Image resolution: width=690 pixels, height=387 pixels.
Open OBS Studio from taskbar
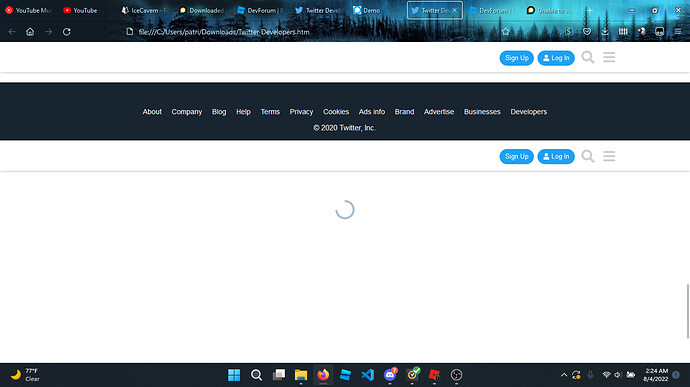[x=456, y=375]
